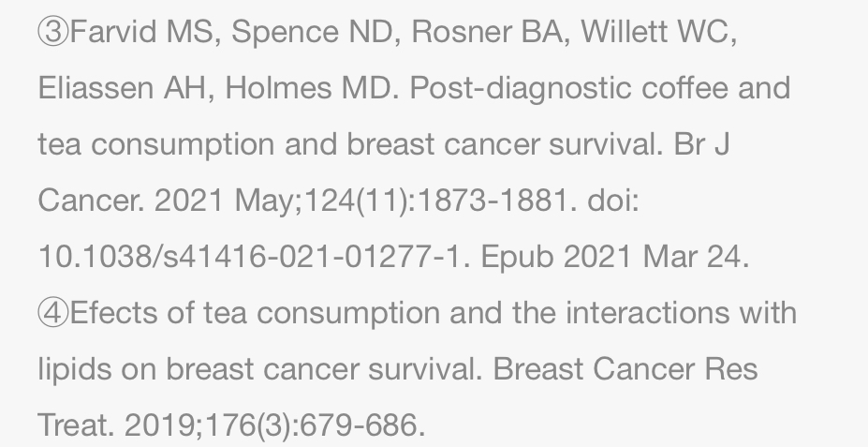Click the Br J journal abbreviation
868x447 pixels.
701,144
